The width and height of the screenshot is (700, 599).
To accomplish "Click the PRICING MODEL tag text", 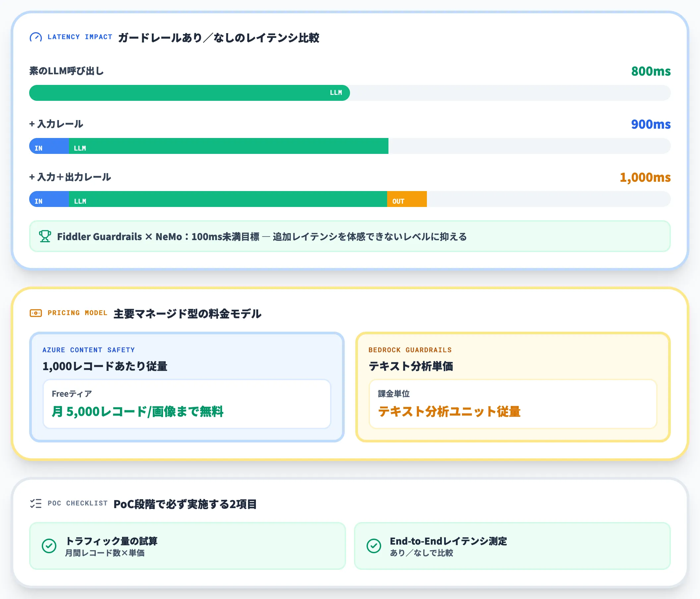I will pos(77,313).
